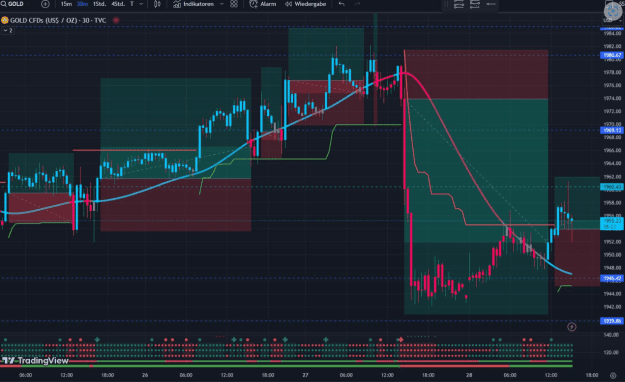Switch to the 15m timeframe

point(66,4)
